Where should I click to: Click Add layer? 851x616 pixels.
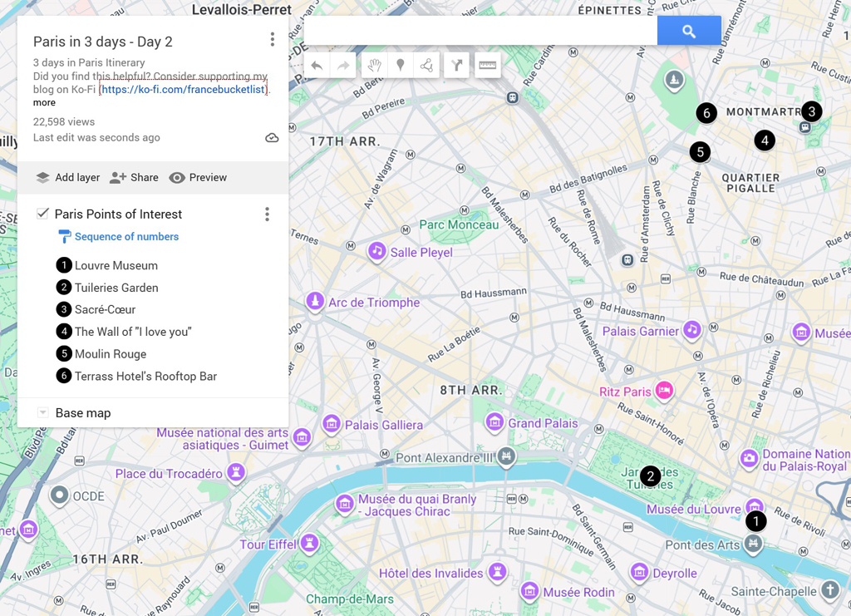(x=68, y=177)
